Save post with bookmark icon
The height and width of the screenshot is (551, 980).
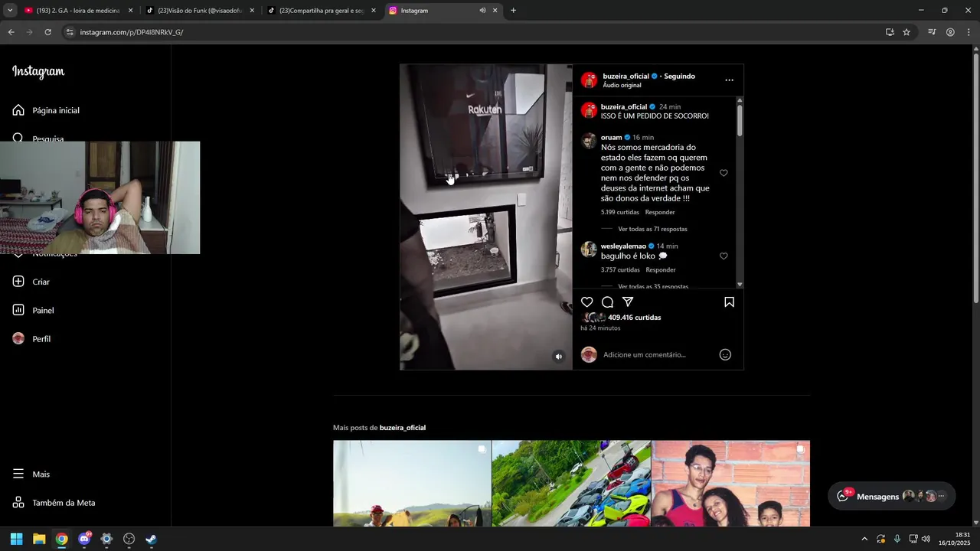point(729,302)
